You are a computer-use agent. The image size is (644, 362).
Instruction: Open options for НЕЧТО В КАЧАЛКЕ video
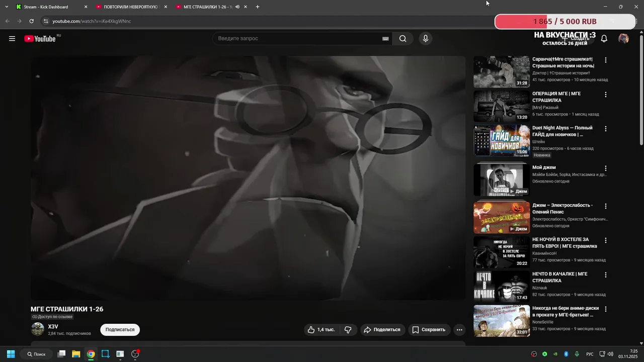coord(606,275)
